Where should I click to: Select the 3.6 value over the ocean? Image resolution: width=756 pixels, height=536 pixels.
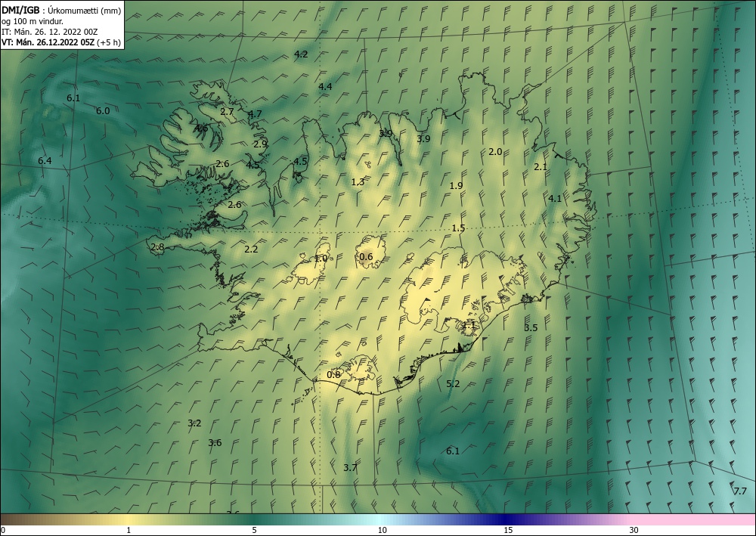click(215, 443)
